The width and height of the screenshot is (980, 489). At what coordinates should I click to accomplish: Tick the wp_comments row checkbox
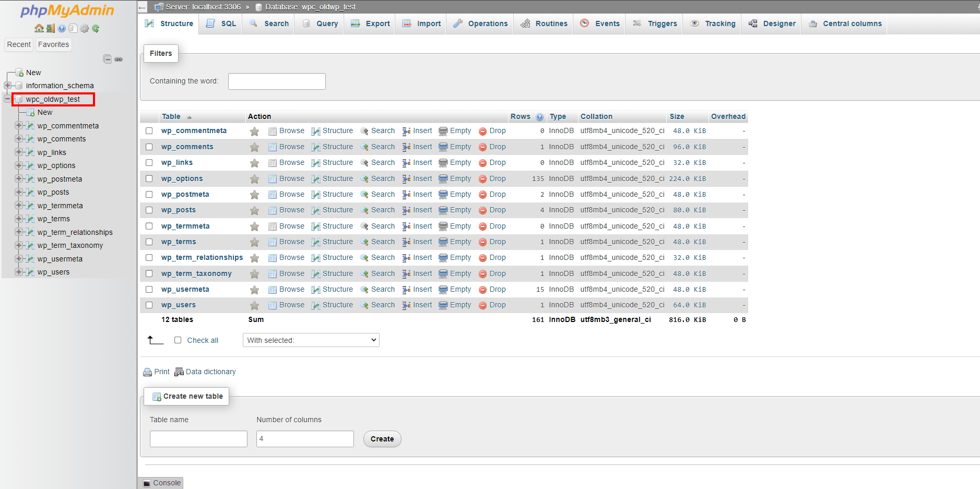click(149, 147)
